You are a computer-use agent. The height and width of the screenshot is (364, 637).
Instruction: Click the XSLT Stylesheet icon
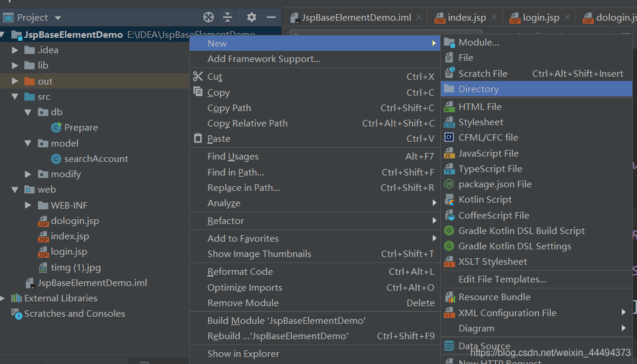pos(449,262)
